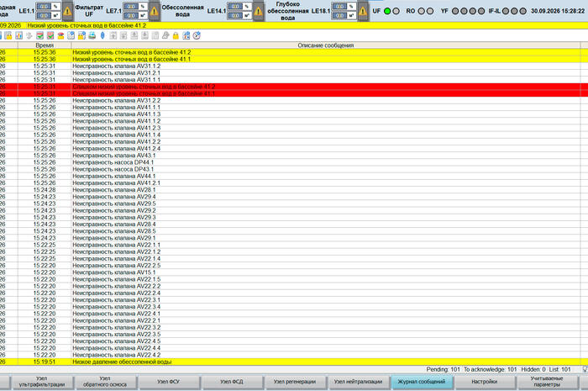Open the Узел нейтрализации tab
The height and width of the screenshot is (391, 588).
click(x=358, y=382)
